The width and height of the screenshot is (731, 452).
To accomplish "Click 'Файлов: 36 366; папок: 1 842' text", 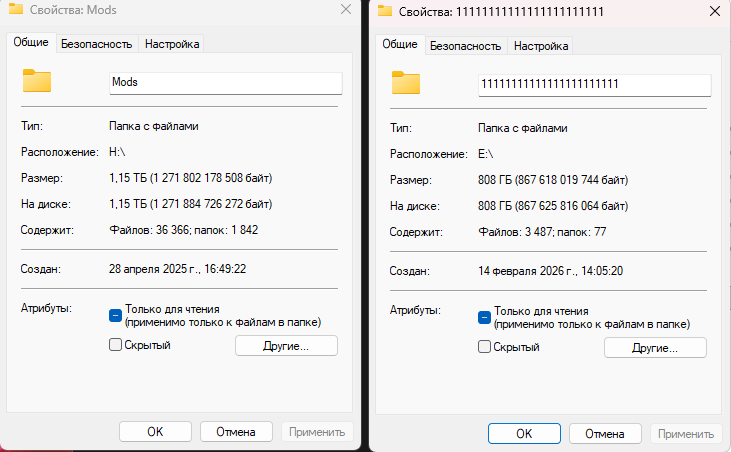I will click(x=184, y=230).
